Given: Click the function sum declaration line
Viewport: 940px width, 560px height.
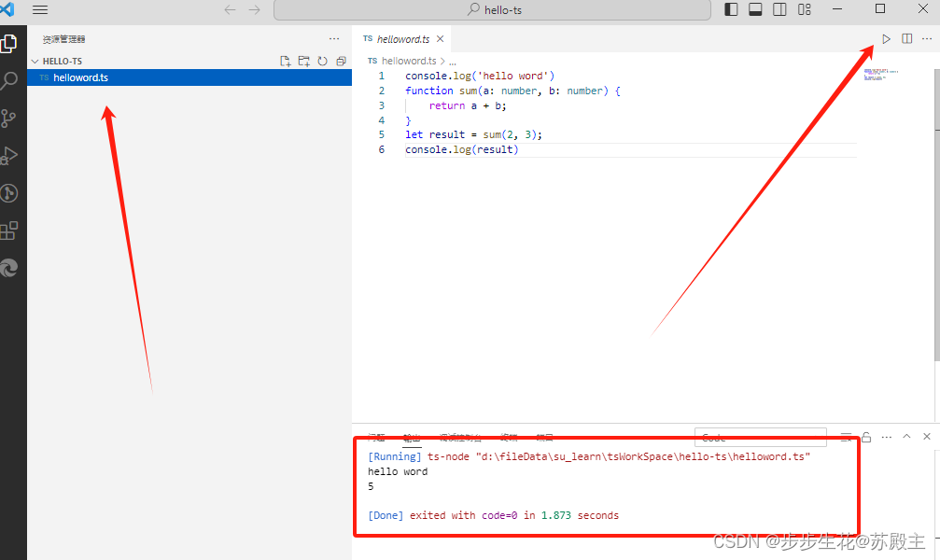Looking at the screenshot, I should pyautogui.click(x=512, y=91).
